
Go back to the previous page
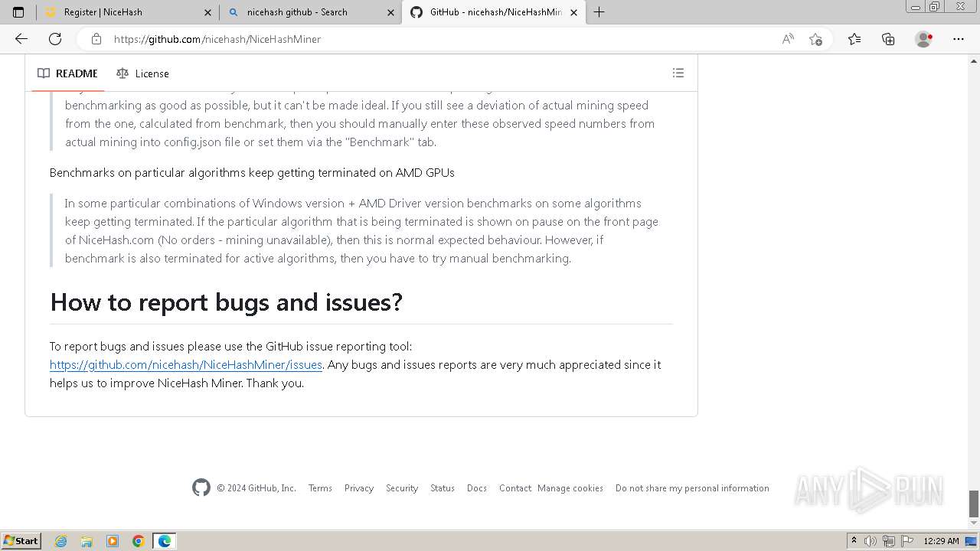[21, 39]
